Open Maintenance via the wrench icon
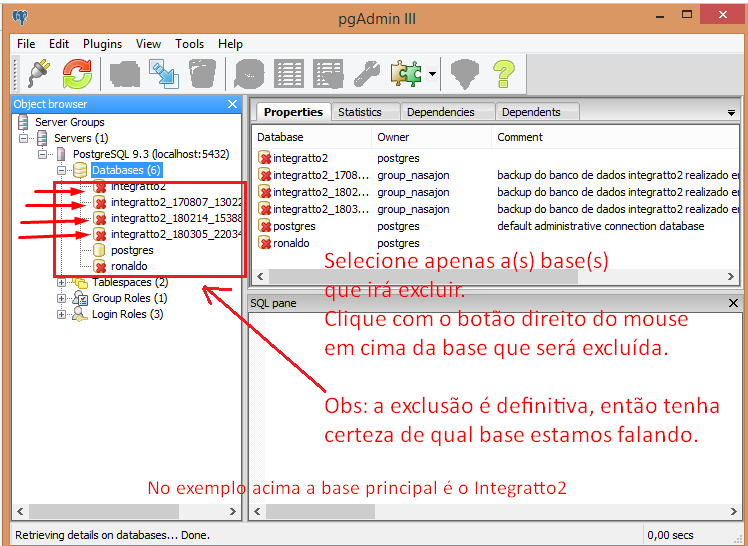748x546 pixels. [367, 73]
